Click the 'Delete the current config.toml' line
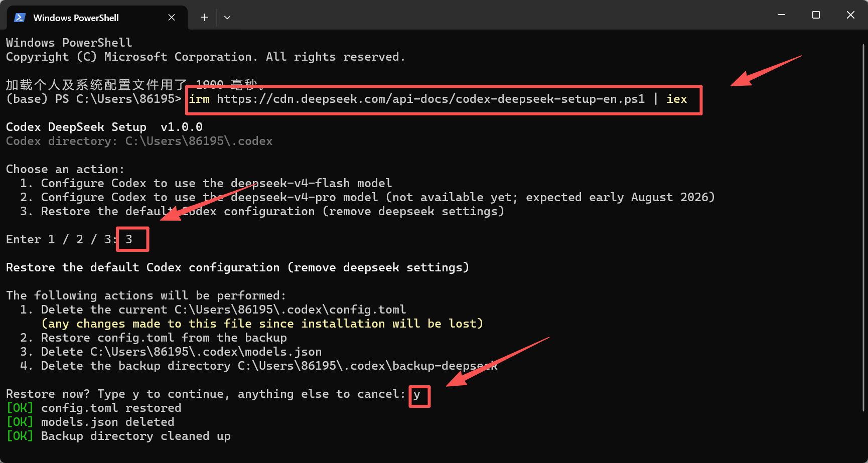Screen dimensions: 868x463 (213, 310)
